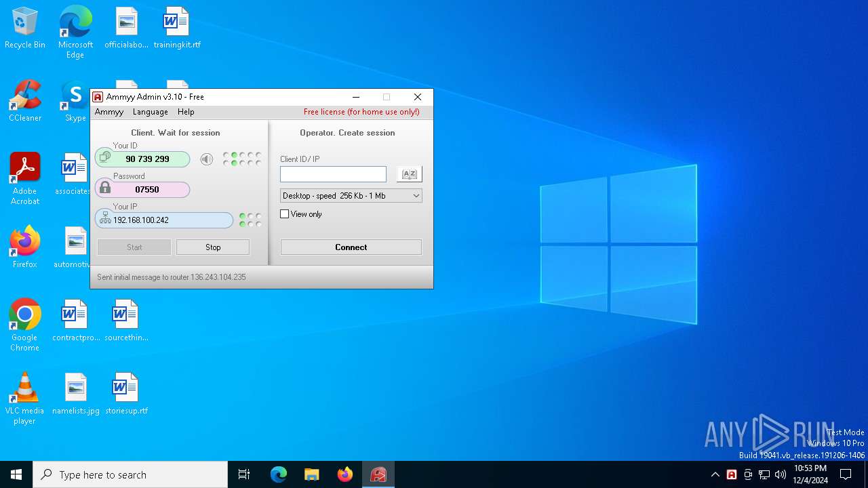Click the taskbar search box
This screenshot has width=868, height=488.
130,474
